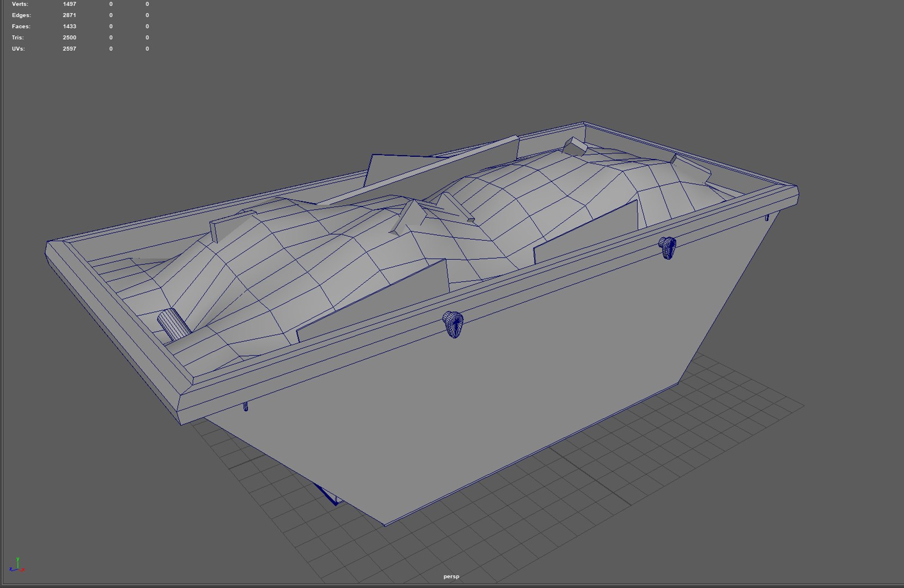Screen dimensions: 904x588
Task: Click the 'Tris:' label in the heads-up display
Action: pos(18,38)
